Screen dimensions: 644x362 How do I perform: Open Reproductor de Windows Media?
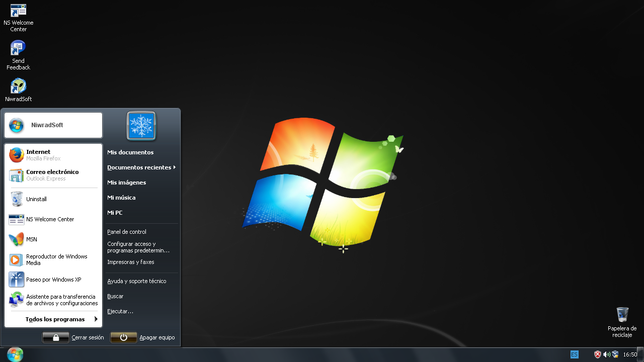[53, 259]
